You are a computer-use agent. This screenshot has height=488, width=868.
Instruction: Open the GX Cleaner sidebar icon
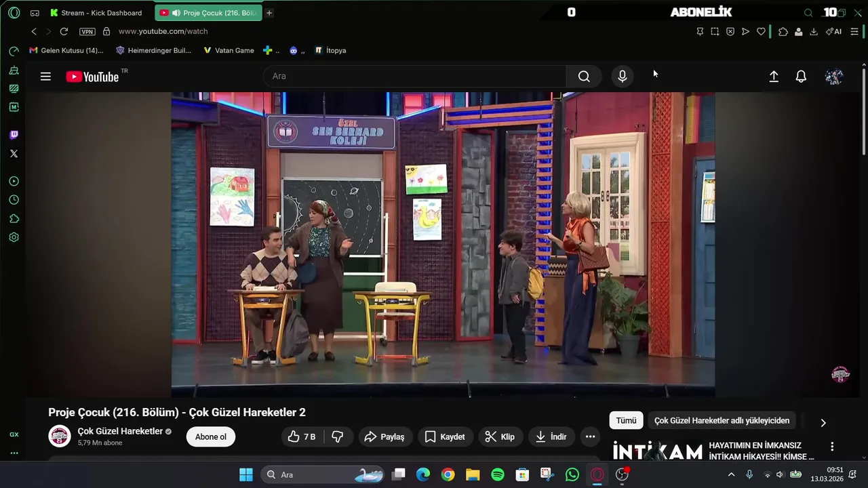[x=14, y=70]
